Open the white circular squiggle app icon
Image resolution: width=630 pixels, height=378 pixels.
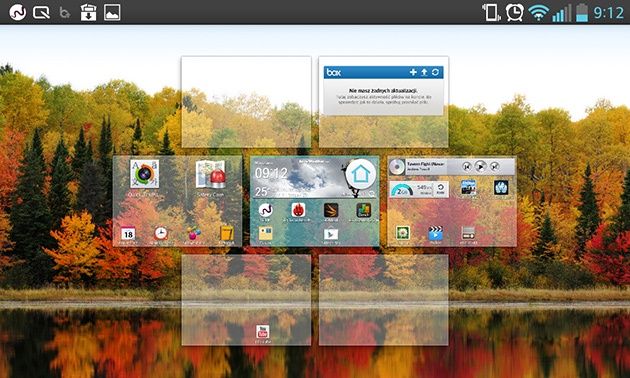click(x=266, y=210)
